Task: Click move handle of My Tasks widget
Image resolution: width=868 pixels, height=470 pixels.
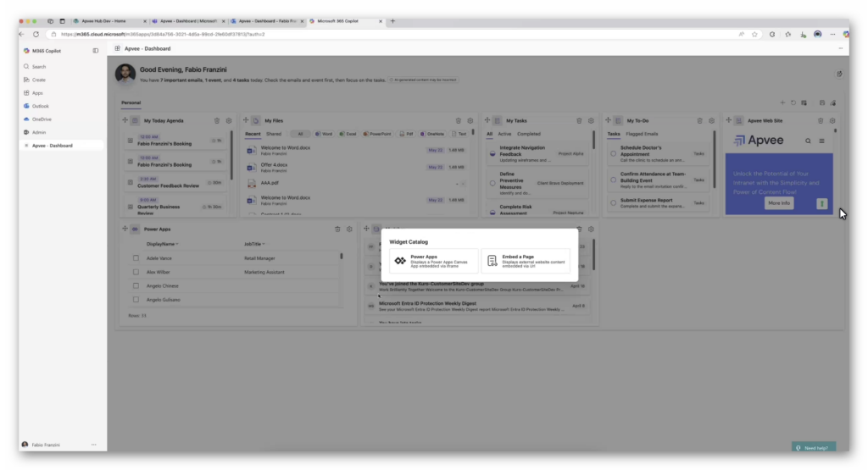Action: (487, 120)
